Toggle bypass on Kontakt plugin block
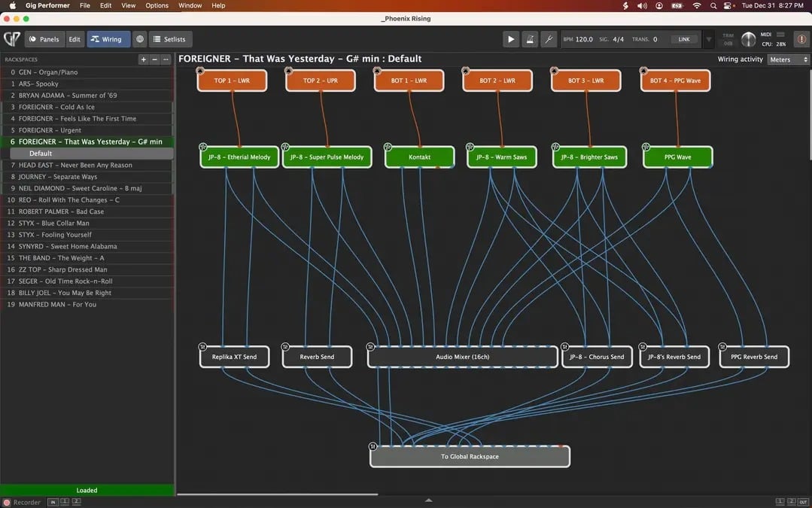Viewport: 812px width, 508px height. (x=388, y=147)
